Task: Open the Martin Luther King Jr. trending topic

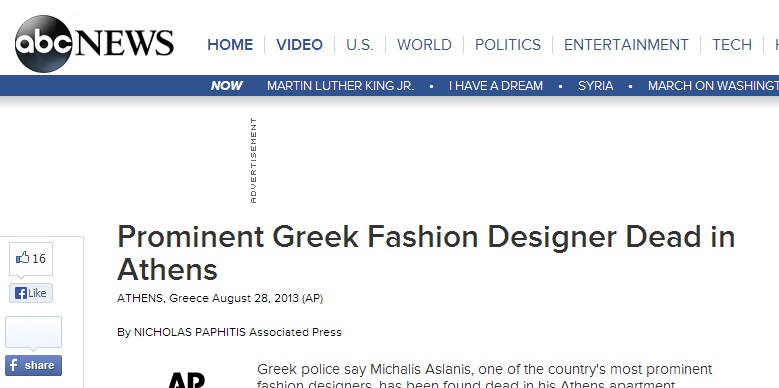Action: coord(340,86)
